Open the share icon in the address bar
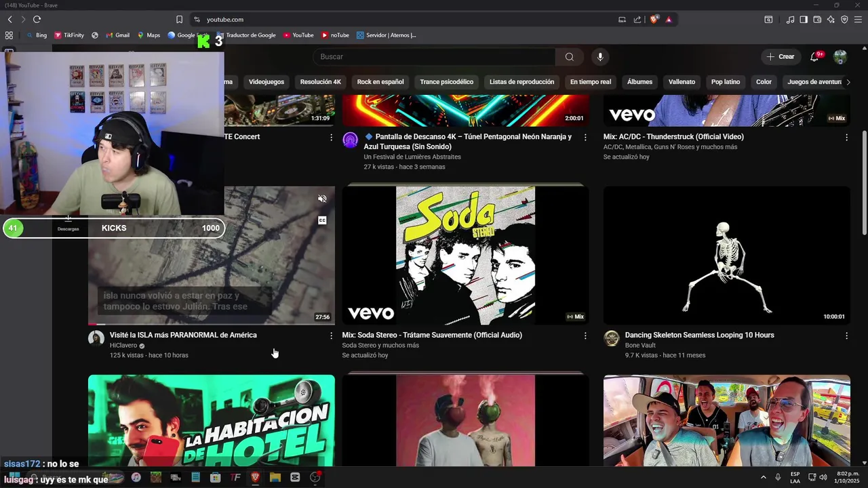 coord(637,20)
